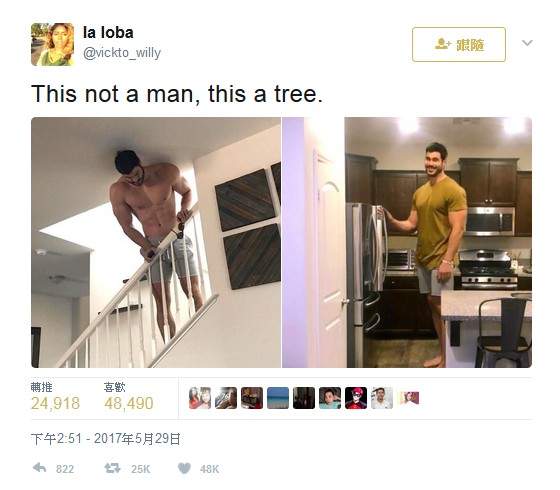The width and height of the screenshot is (560, 490).
Task: Open the staircase photo on the left
Action: (x=156, y=242)
